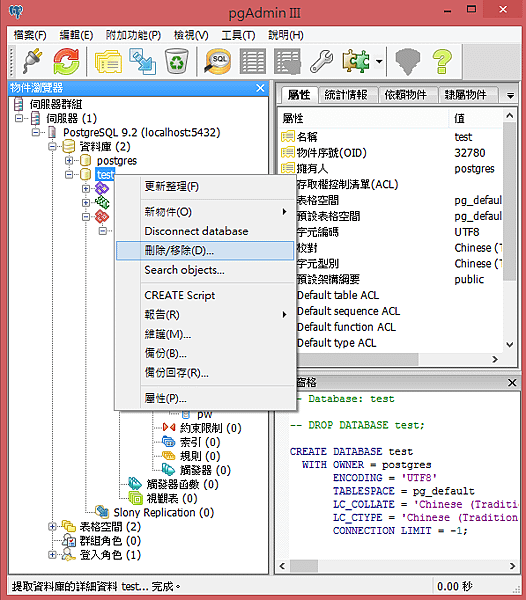Image resolution: width=526 pixels, height=600 pixels.
Task: Choose 維護(M)... menu entry
Action: point(205,334)
